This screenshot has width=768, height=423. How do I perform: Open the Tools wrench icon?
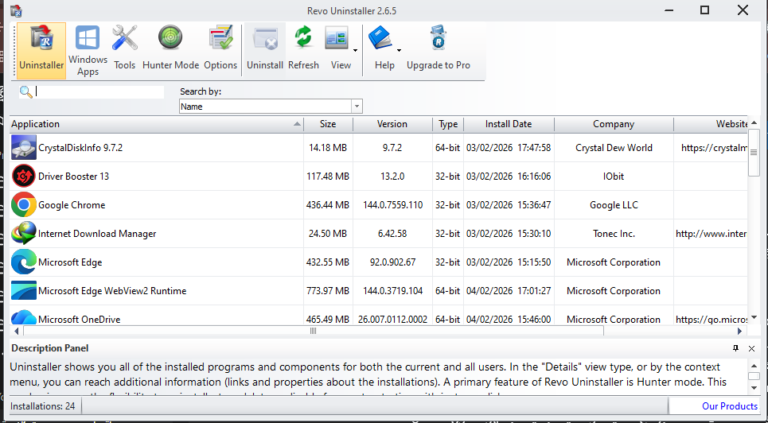124,38
